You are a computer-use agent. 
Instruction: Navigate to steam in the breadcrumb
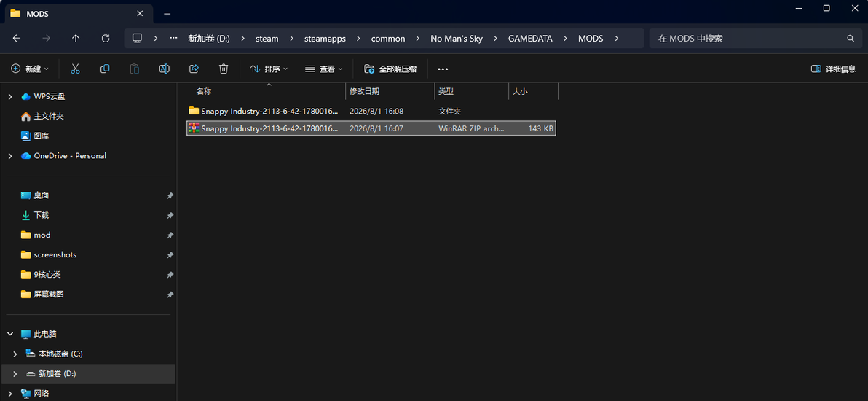click(267, 38)
